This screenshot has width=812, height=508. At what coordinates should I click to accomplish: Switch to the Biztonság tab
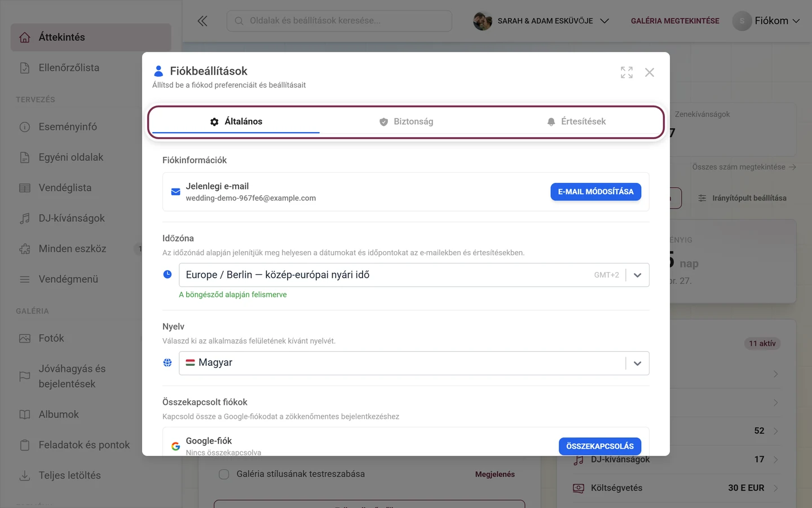406,121
